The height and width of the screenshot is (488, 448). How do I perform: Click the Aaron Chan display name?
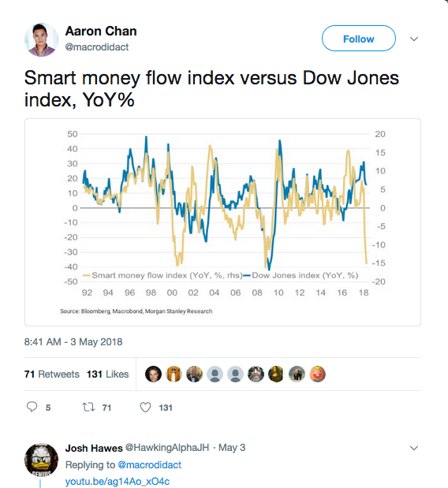point(101,31)
